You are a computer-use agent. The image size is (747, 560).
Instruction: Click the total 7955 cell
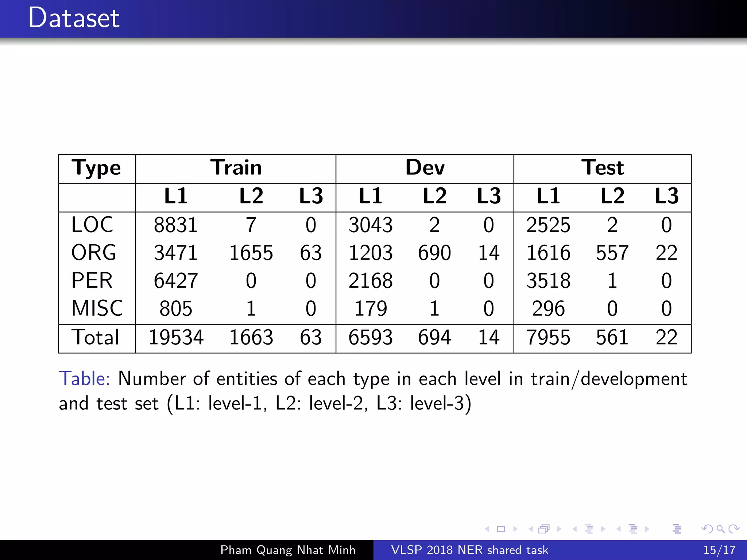548,337
